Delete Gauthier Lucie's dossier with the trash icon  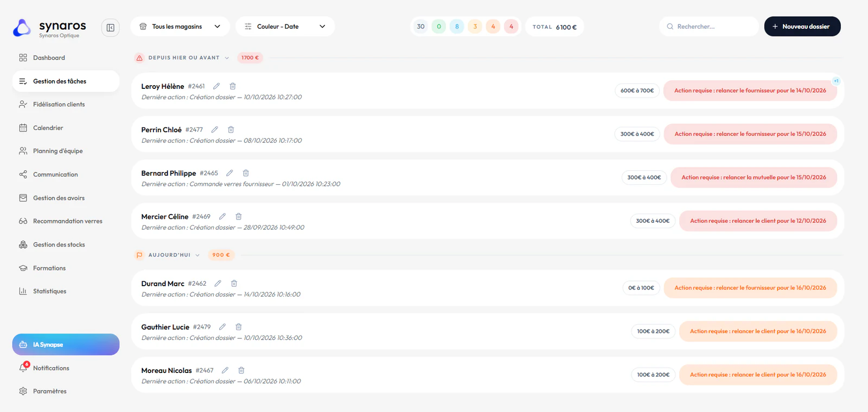point(239,327)
